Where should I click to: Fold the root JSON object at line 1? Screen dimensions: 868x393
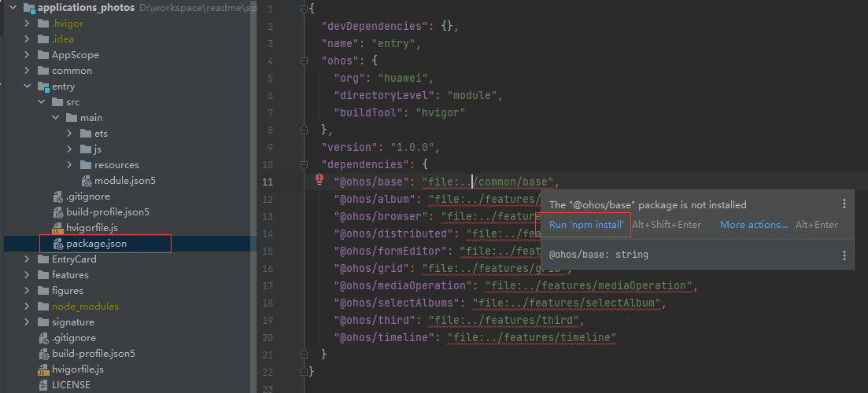pyautogui.click(x=304, y=8)
